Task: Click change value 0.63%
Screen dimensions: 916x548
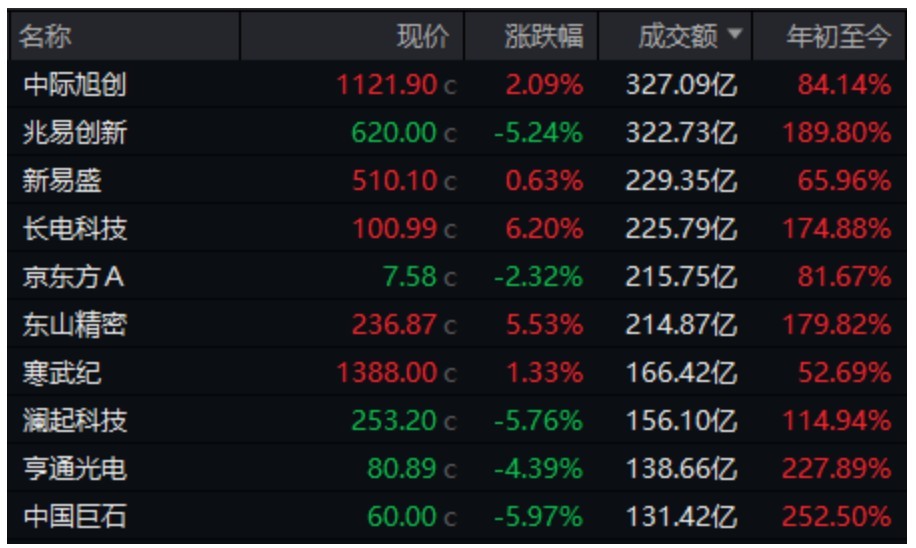Action: pos(544,181)
